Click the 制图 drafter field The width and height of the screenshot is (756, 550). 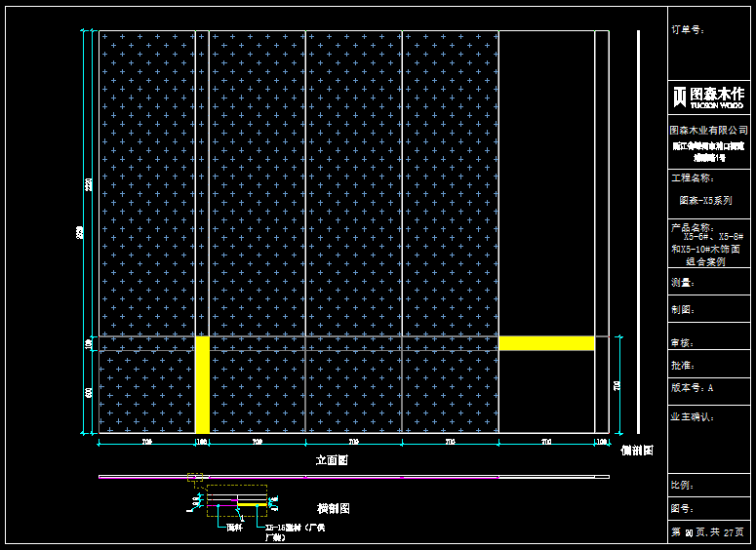tap(682, 310)
